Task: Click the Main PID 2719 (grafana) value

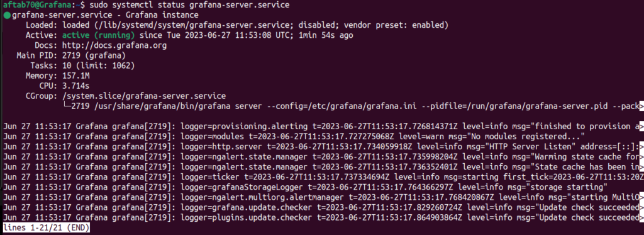Action: coord(94,55)
